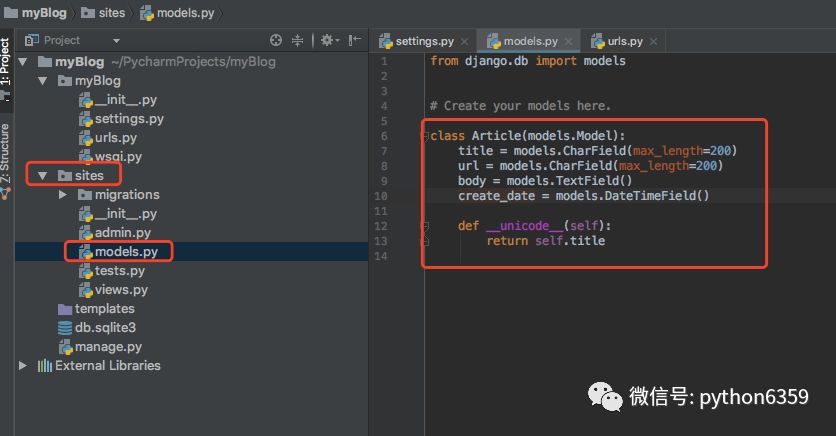Select tests.py in the project tree
Viewport: 836px width, 436px height.
click(x=119, y=271)
